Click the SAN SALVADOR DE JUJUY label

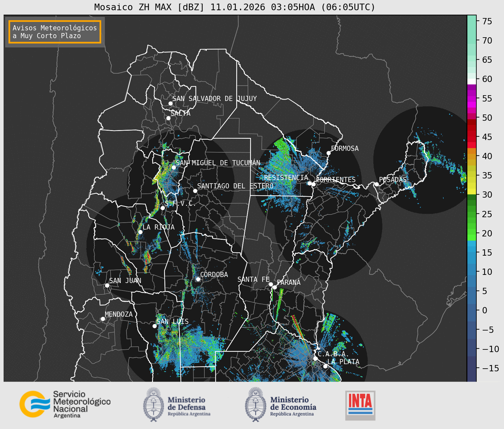coord(215,99)
